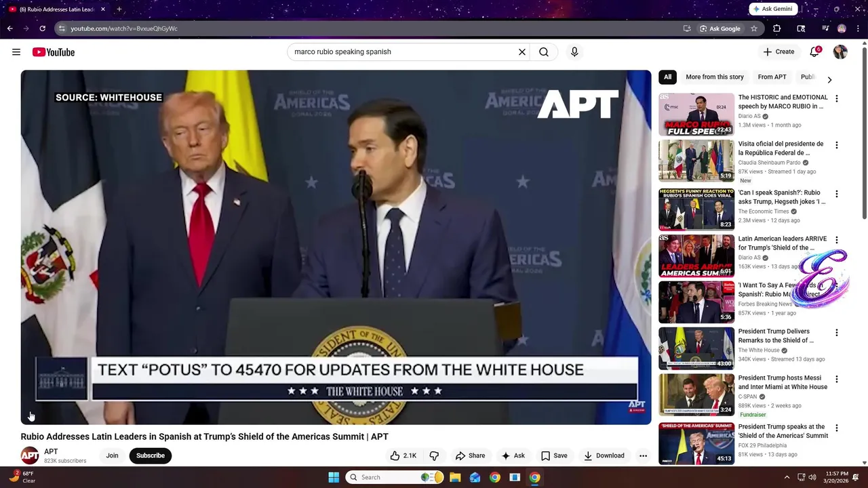Open the Chrome profile avatar
868x488 pixels.
(x=842, y=28)
